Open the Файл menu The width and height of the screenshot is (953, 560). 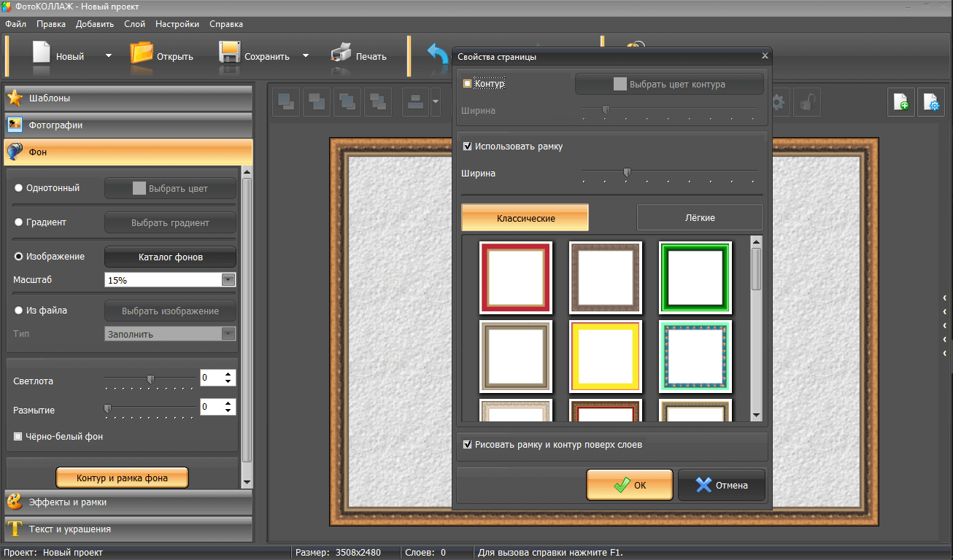[15, 24]
